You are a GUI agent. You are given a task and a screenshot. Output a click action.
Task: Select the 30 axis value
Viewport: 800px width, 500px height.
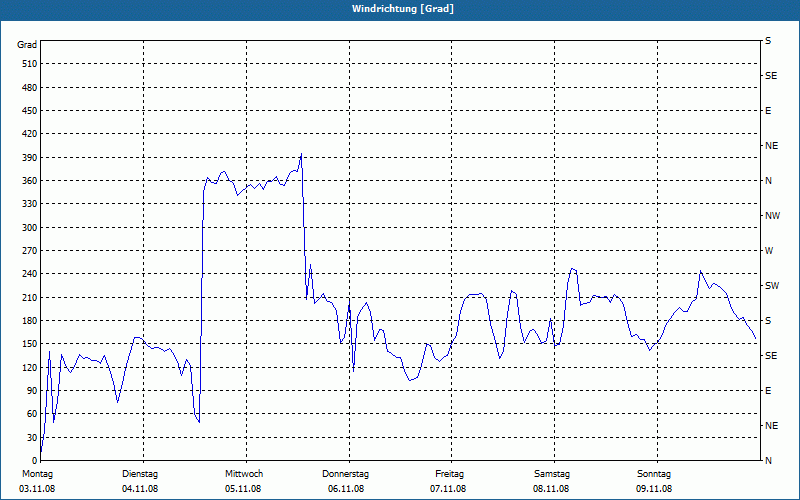click(x=31, y=438)
